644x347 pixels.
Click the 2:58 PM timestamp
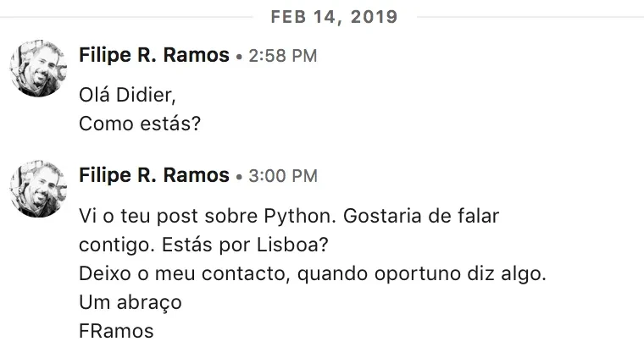click(283, 57)
